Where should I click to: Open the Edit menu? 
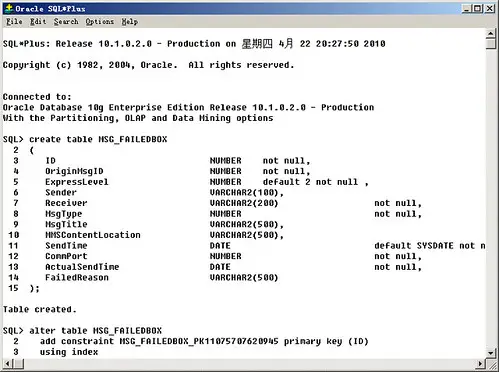click(38, 22)
